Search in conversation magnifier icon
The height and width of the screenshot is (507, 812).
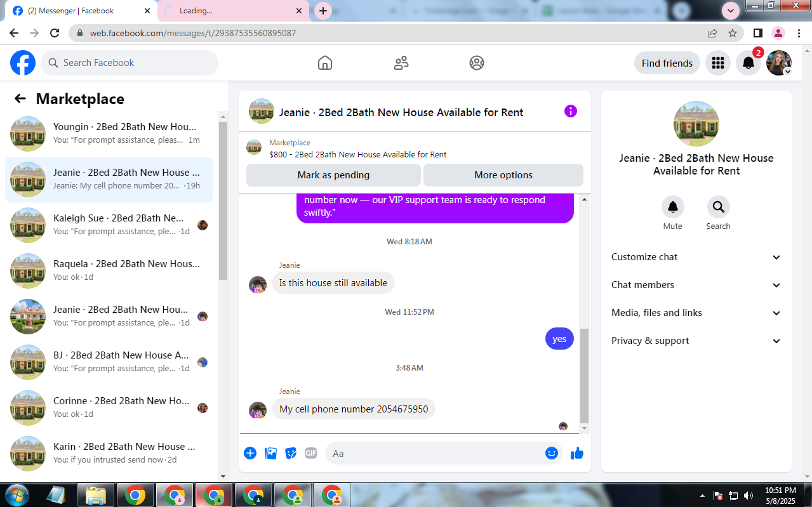(x=719, y=207)
